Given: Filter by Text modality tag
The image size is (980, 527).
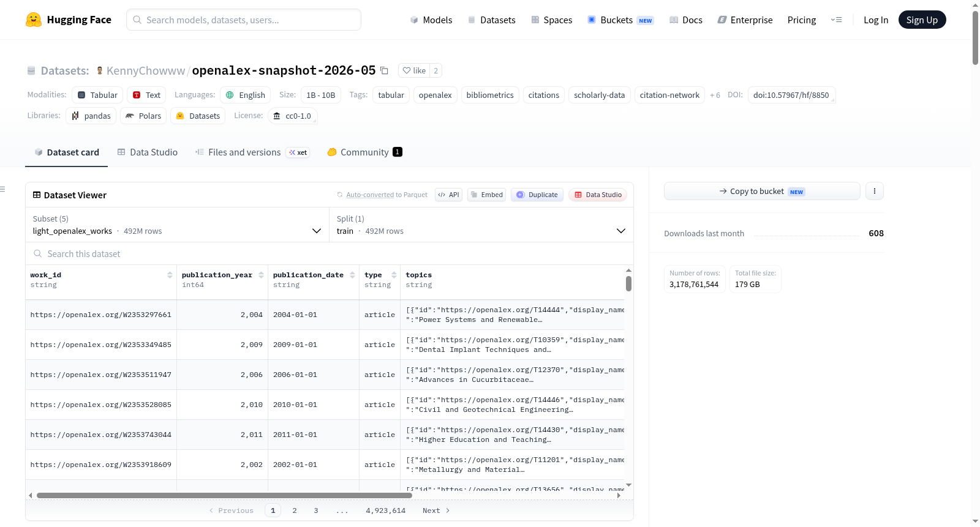Looking at the screenshot, I should point(146,95).
